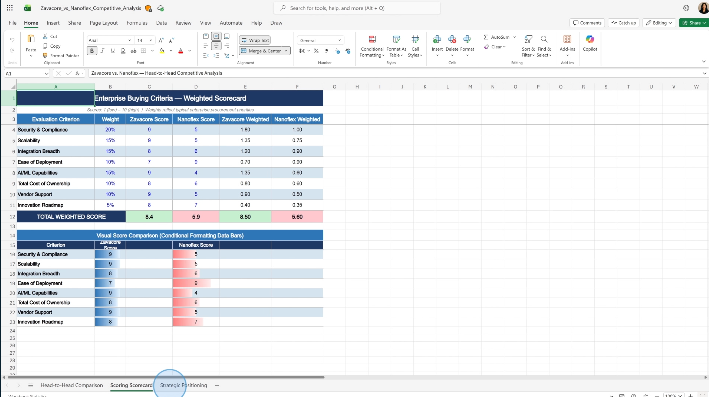Open the font color dropdown arrow
The image size is (709, 397).
point(189,51)
